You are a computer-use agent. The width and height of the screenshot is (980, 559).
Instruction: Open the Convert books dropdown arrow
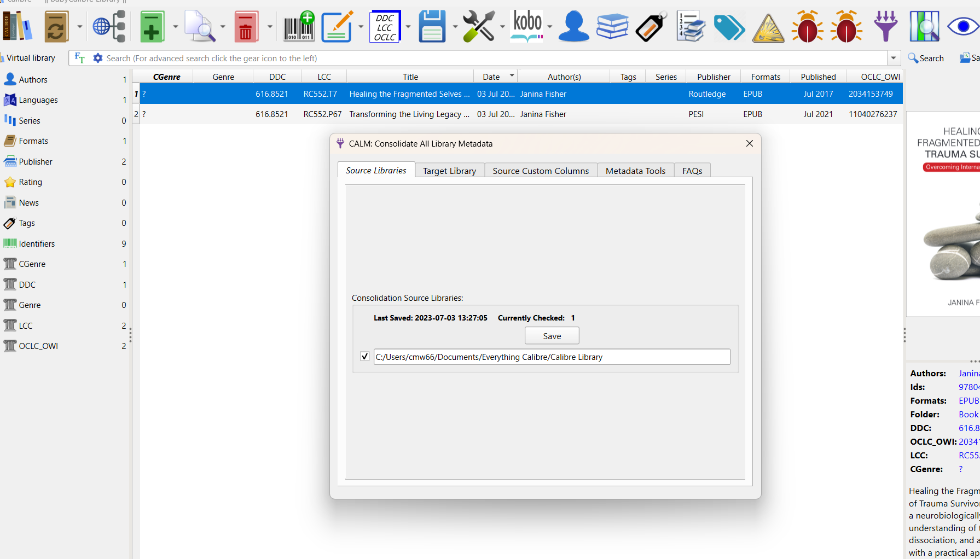pyautogui.click(x=80, y=26)
